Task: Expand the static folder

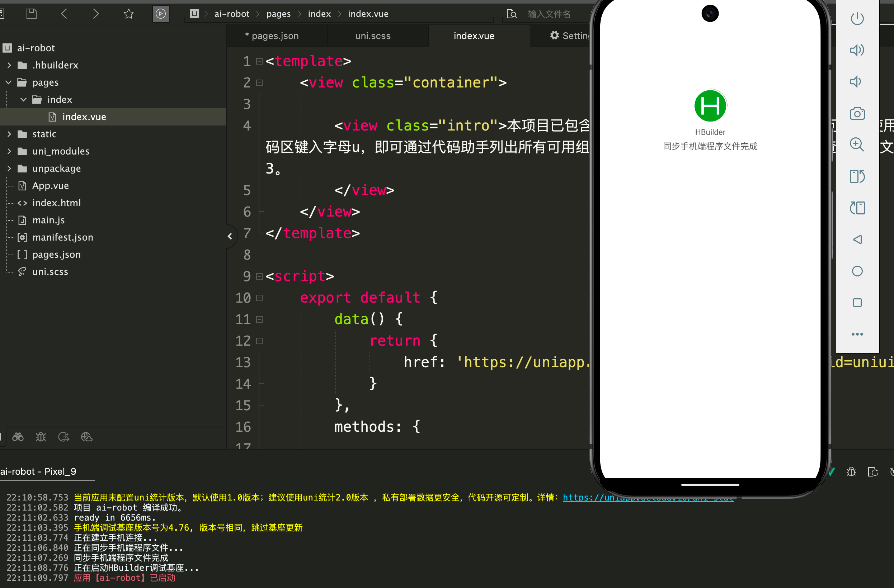Action: pos(9,134)
